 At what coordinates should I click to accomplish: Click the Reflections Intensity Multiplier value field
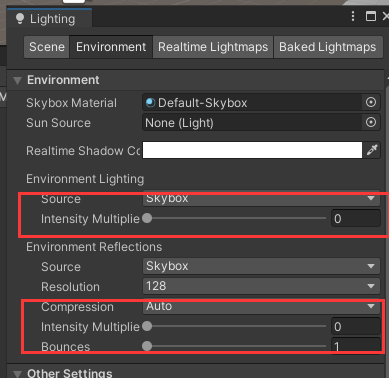[x=356, y=326]
